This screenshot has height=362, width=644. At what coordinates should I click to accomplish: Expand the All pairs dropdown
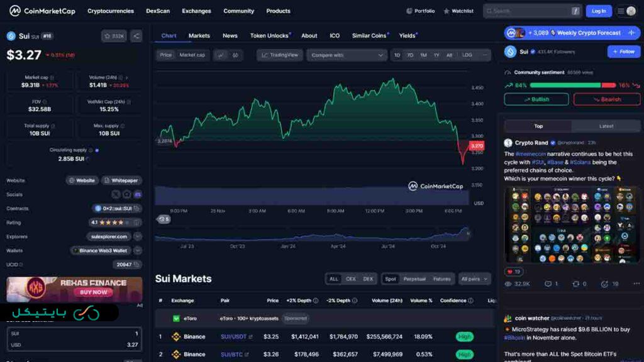(474, 279)
